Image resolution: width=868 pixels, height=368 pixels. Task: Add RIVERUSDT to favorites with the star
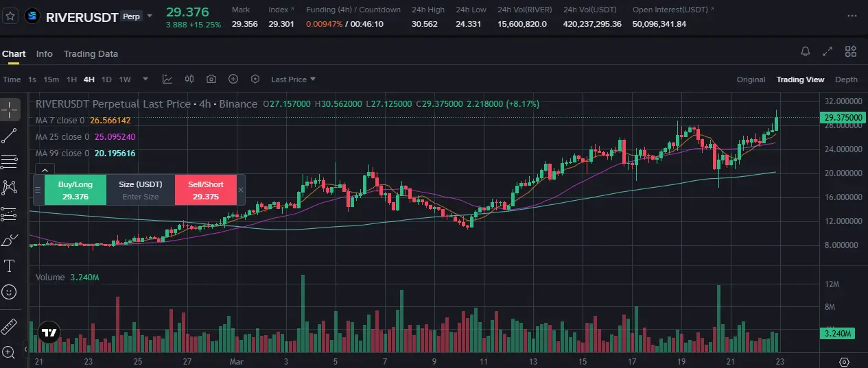click(10, 15)
